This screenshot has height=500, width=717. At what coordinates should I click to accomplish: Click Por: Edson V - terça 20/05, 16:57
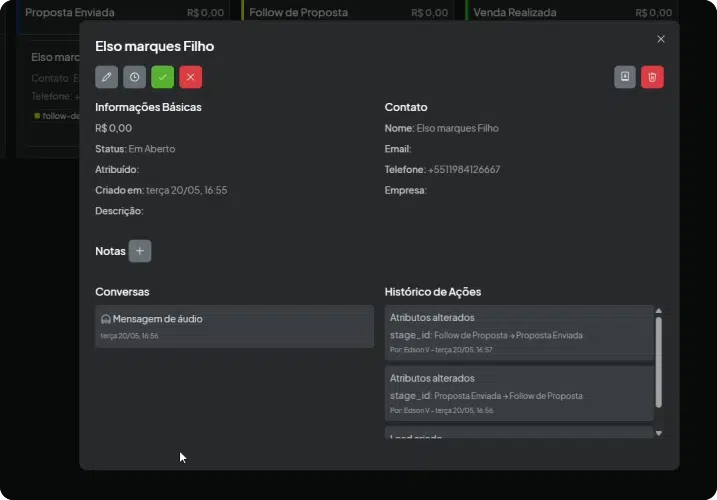[x=441, y=350]
